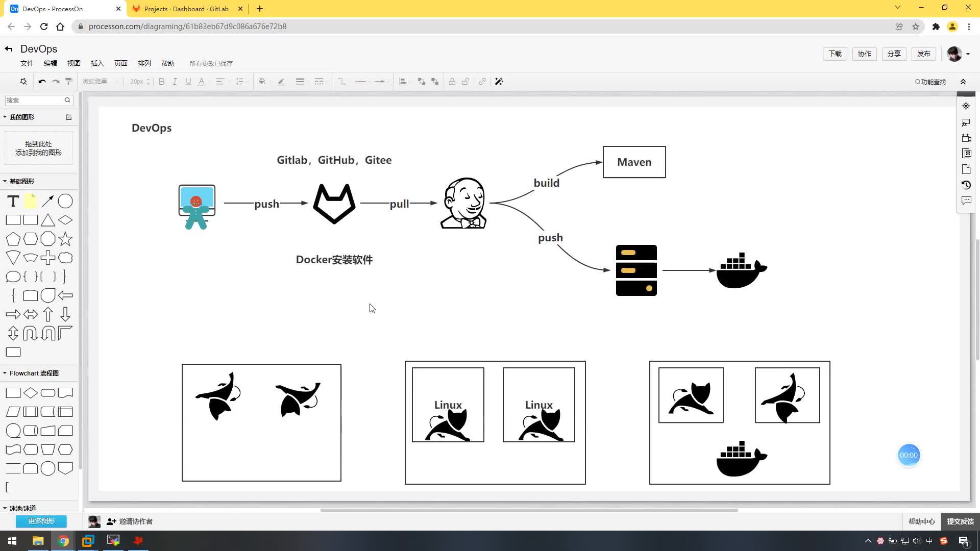
Task: Click the 帮助 menu item
Action: click(167, 63)
